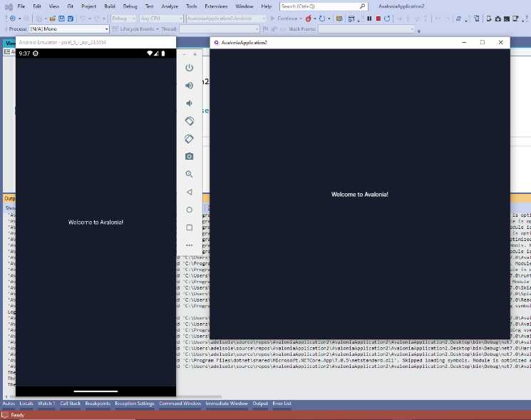Switch to the Error List tab
The width and height of the screenshot is (531, 420).
(x=282, y=404)
